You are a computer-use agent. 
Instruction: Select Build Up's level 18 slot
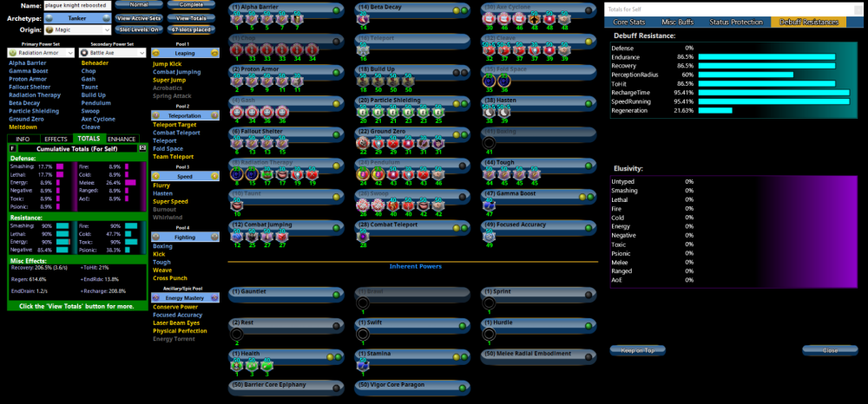pyautogui.click(x=363, y=81)
